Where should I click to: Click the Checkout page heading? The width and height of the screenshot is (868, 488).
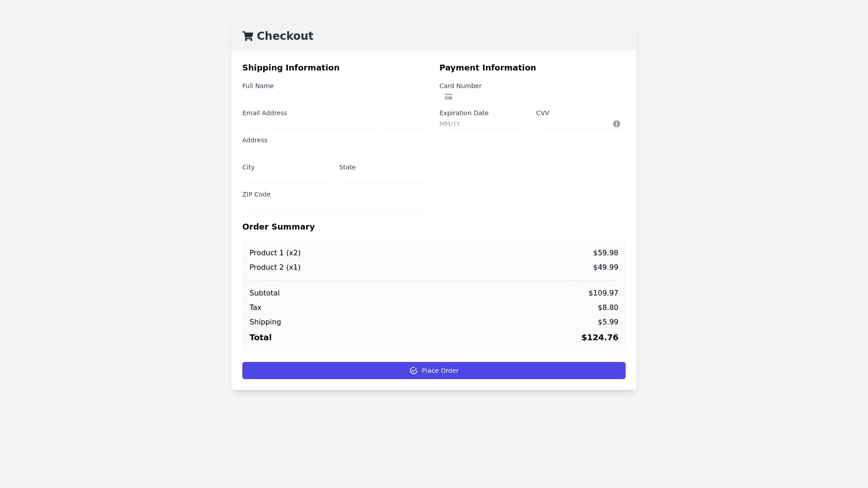(285, 36)
